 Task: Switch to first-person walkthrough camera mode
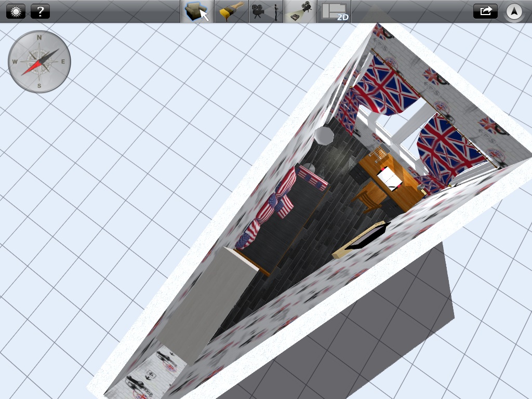265,11
